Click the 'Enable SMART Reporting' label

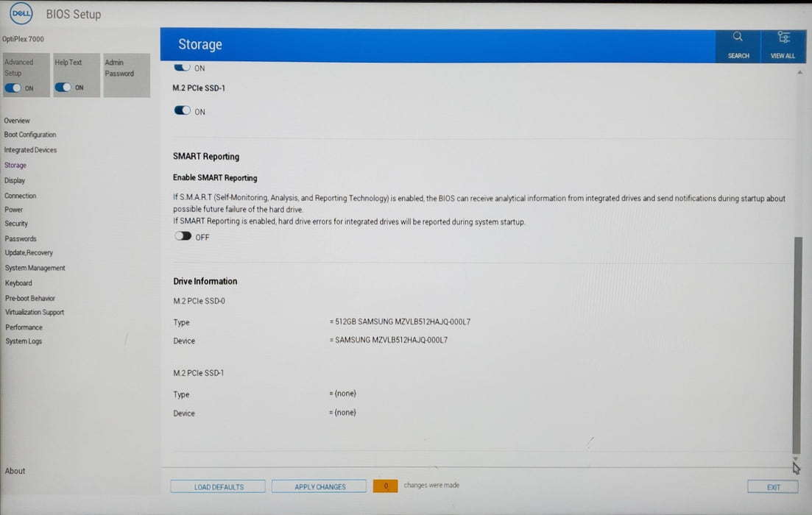point(215,177)
